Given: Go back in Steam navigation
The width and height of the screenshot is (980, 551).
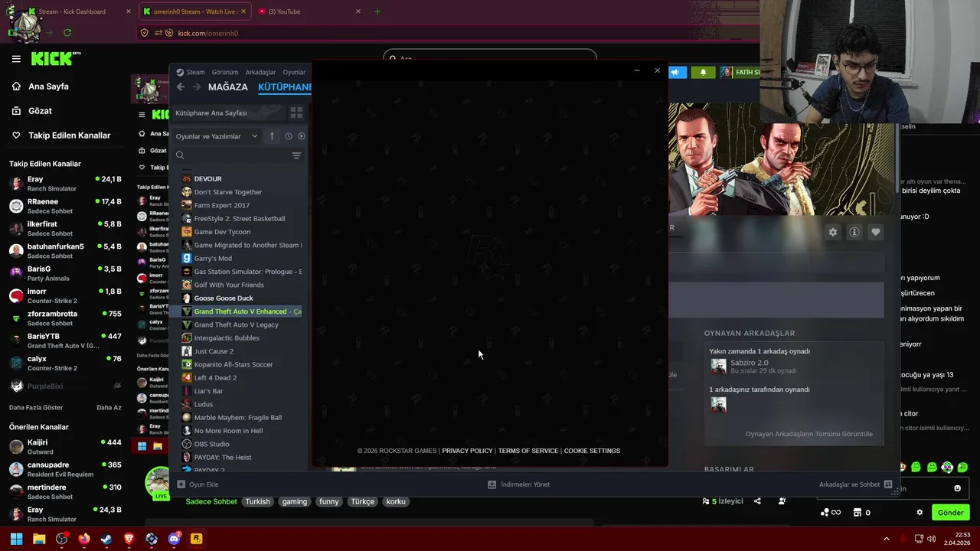Looking at the screenshot, I should click(x=181, y=87).
